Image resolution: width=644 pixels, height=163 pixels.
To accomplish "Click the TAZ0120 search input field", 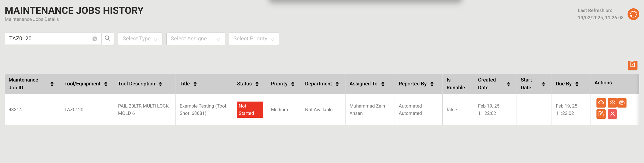I will pyautogui.click(x=50, y=39).
